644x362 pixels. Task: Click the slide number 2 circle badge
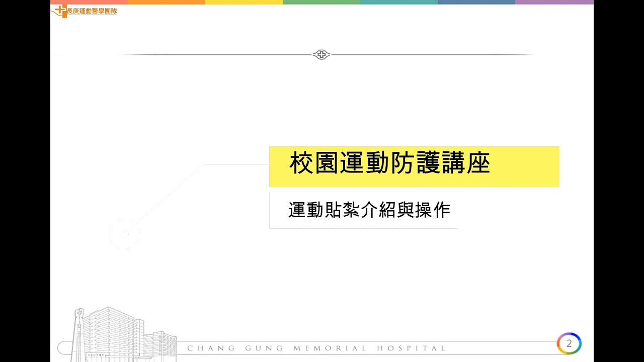pyautogui.click(x=569, y=344)
